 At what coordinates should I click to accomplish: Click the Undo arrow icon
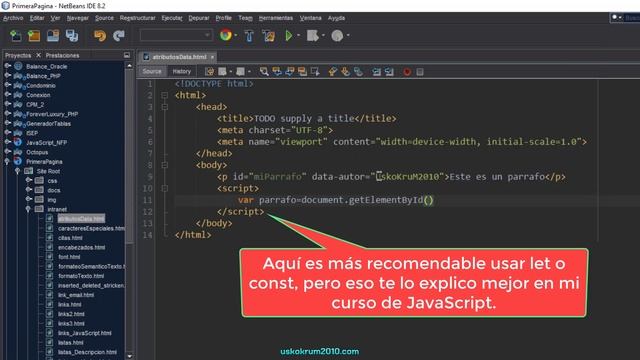[100, 36]
